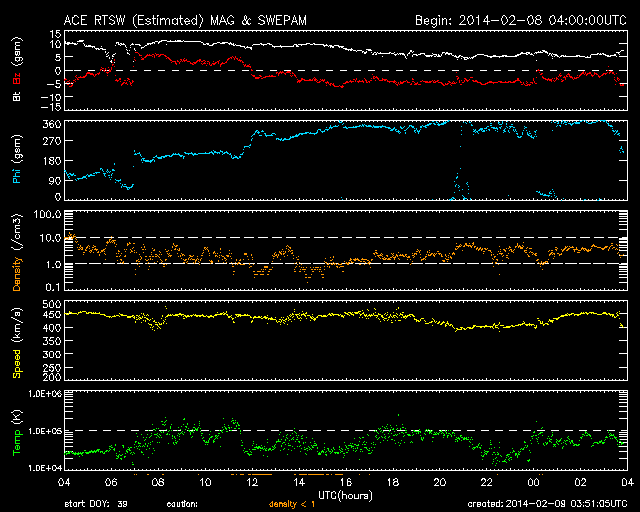Click the '250' tick on the Speed axis
Viewport: 640px width, 512px height.
(x=52, y=367)
